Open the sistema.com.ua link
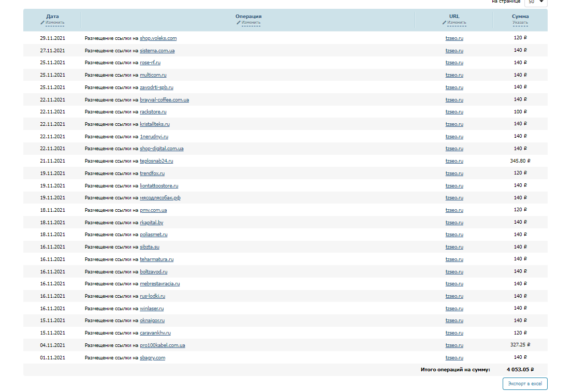Viewport: 572px width, 392px height. coord(157,51)
